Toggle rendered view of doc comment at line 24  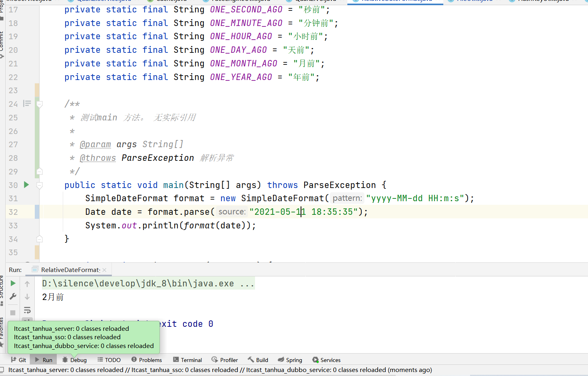coord(27,104)
